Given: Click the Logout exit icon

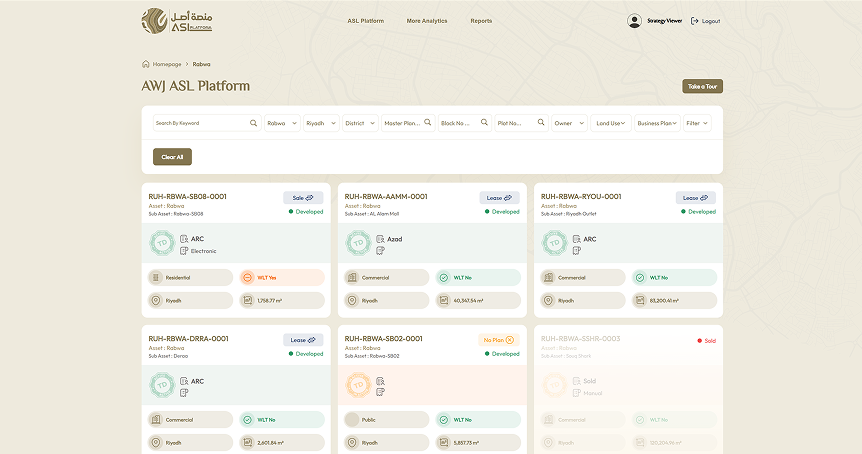Looking at the screenshot, I should click(x=694, y=21).
